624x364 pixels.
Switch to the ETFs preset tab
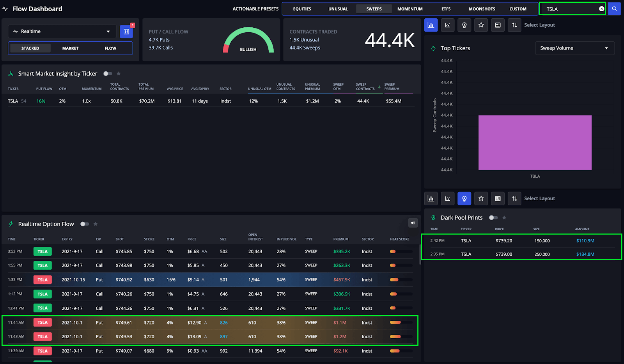[446, 9]
